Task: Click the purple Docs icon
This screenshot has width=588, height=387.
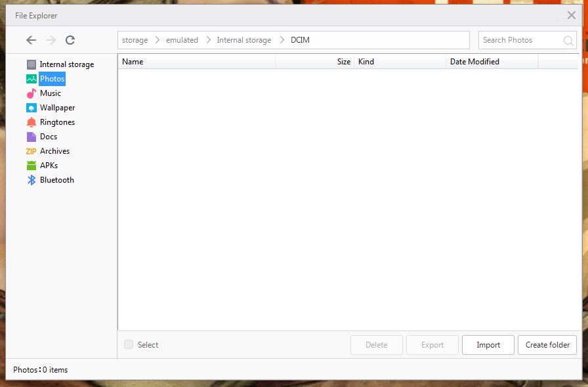Action: coord(31,137)
